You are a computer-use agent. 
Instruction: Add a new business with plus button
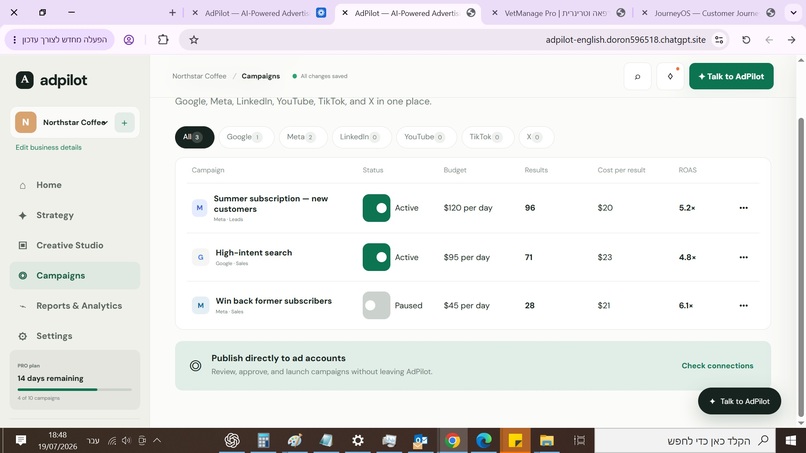(124, 122)
